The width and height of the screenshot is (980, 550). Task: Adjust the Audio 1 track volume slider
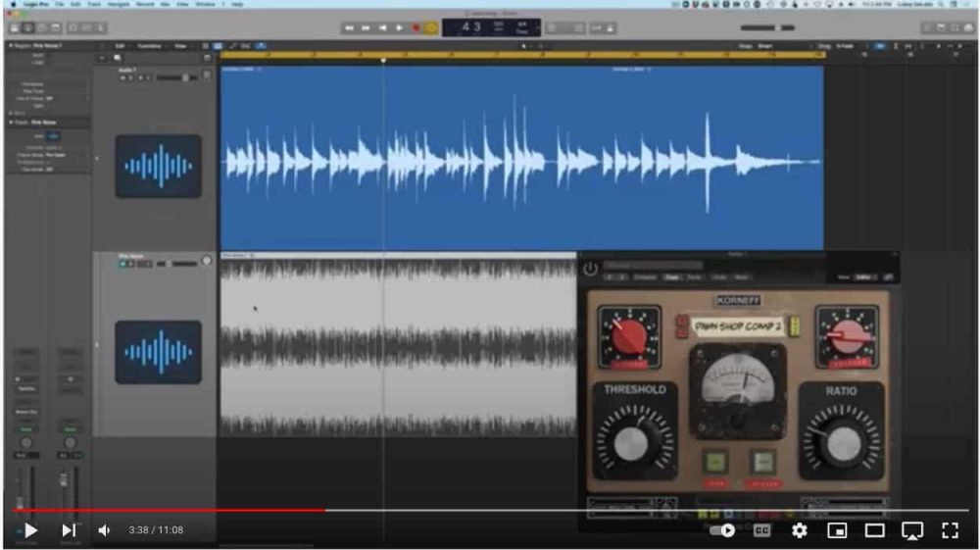[x=176, y=77]
